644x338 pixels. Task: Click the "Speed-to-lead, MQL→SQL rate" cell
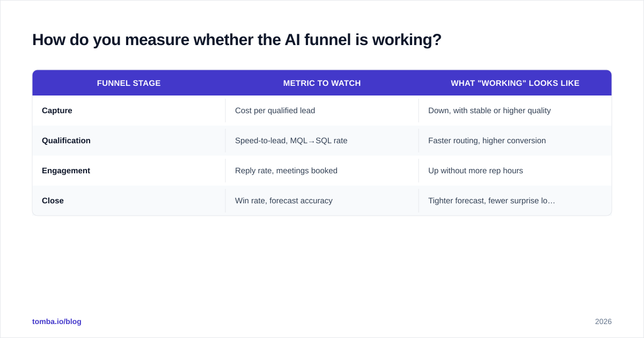(322, 141)
